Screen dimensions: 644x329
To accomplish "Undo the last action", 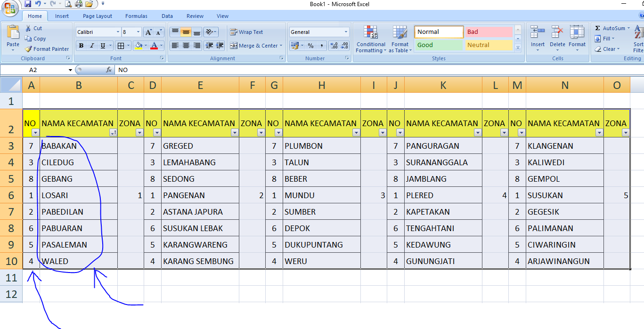I will click(39, 4).
